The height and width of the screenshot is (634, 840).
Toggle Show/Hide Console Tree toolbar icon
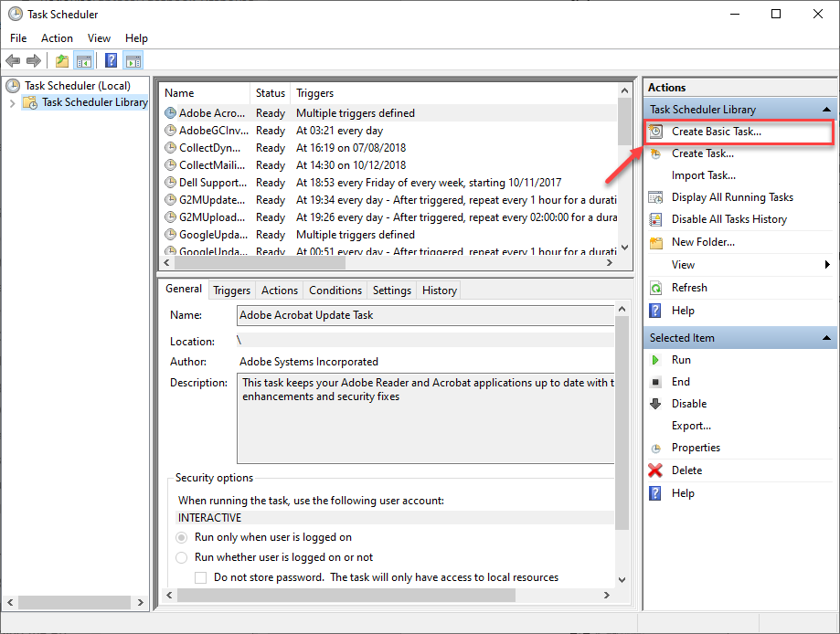(x=84, y=61)
